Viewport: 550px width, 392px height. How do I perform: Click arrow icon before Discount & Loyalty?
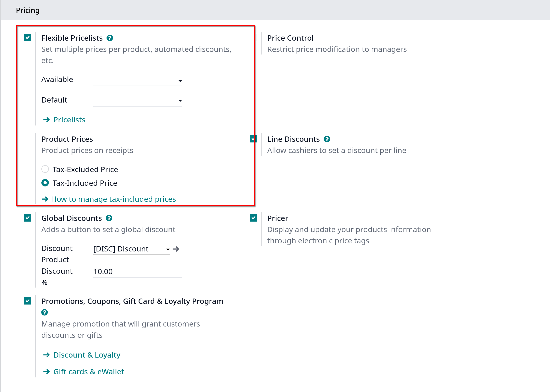tap(46, 355)
